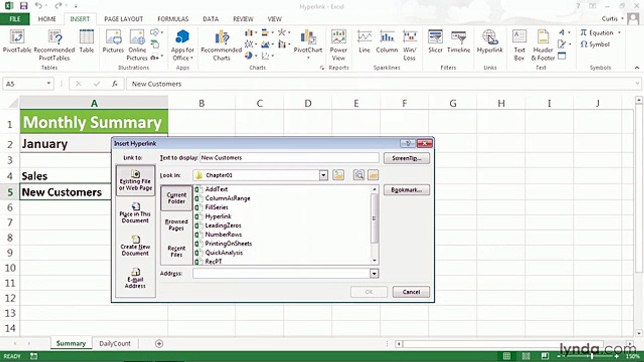Switch to the DailyCount sheet tab

(115, 343)
